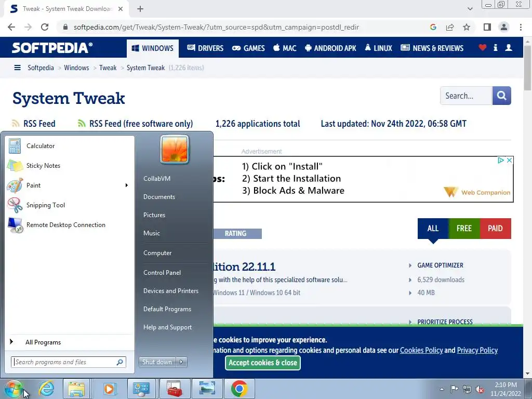Click the muted volume tray icon
This screenshot has width=532, height=399.
pos(480,389)
